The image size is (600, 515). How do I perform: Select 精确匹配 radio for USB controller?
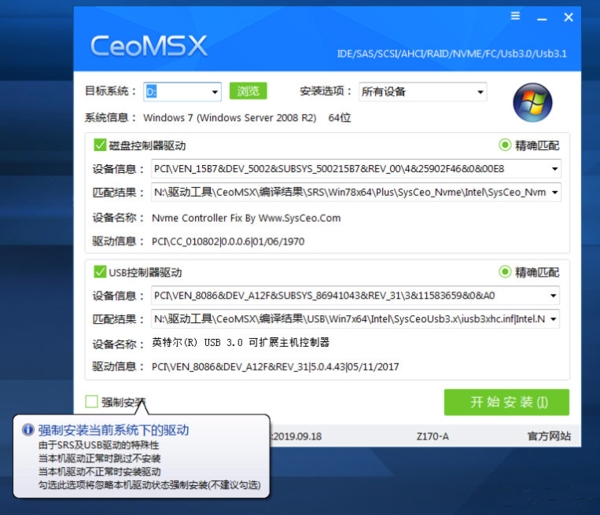point(505,272)
